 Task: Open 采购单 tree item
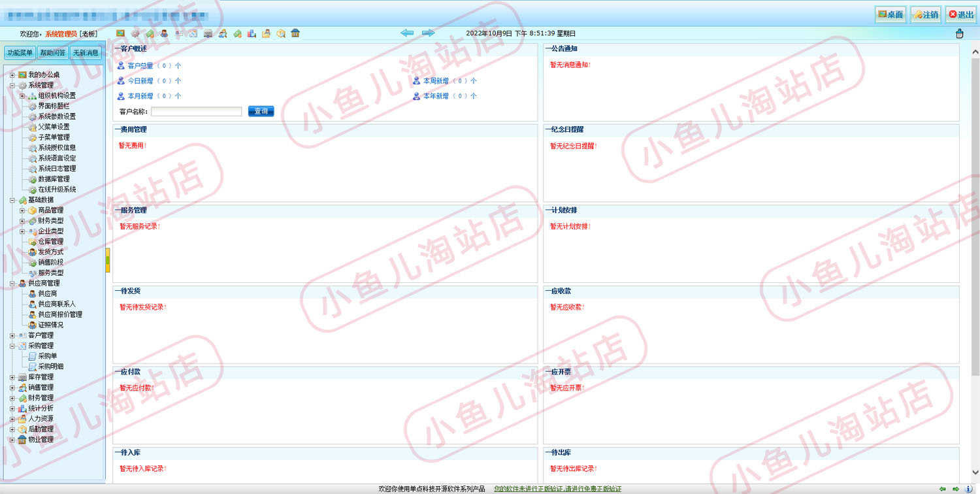[47, 357]
